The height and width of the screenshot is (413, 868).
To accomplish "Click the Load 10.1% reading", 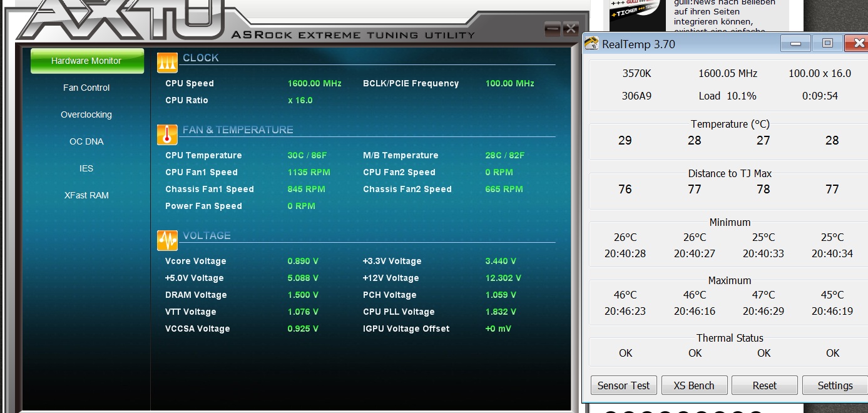I will pyautogui.click(x=728, y=96).
